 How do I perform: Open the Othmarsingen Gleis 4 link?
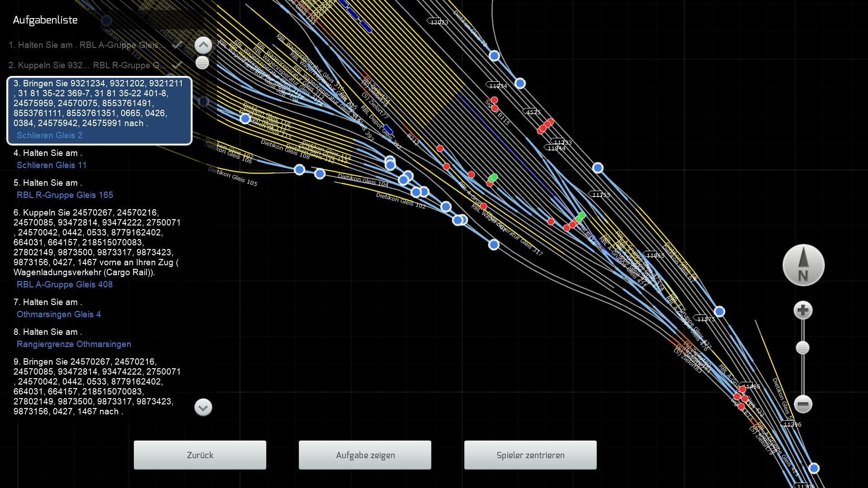point(59,314)
